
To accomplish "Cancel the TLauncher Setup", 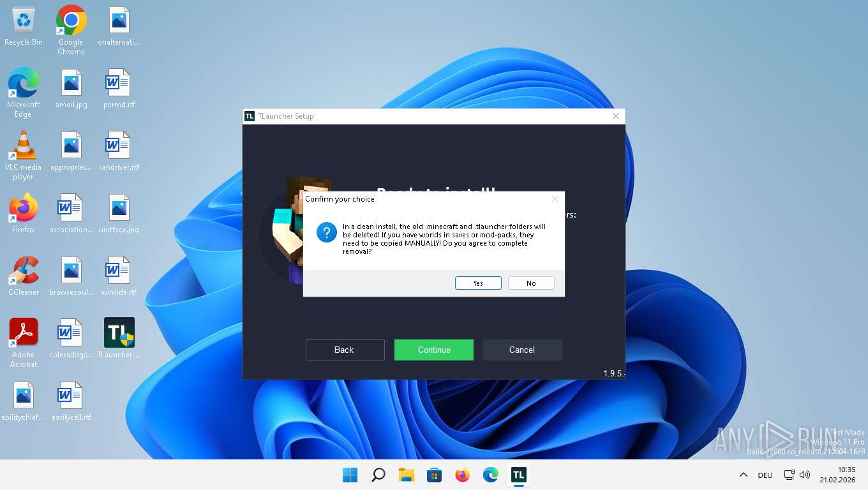I will (x=522, y=350).
